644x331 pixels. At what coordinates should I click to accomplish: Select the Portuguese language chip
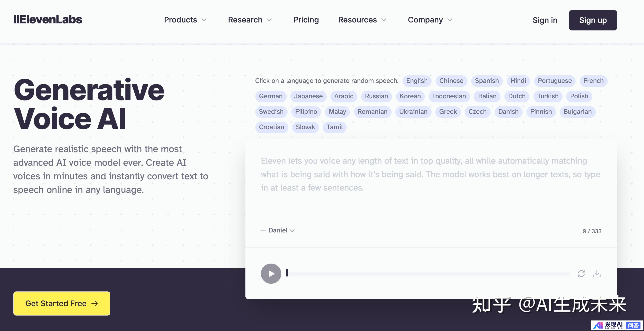click(x=555, y=81)
